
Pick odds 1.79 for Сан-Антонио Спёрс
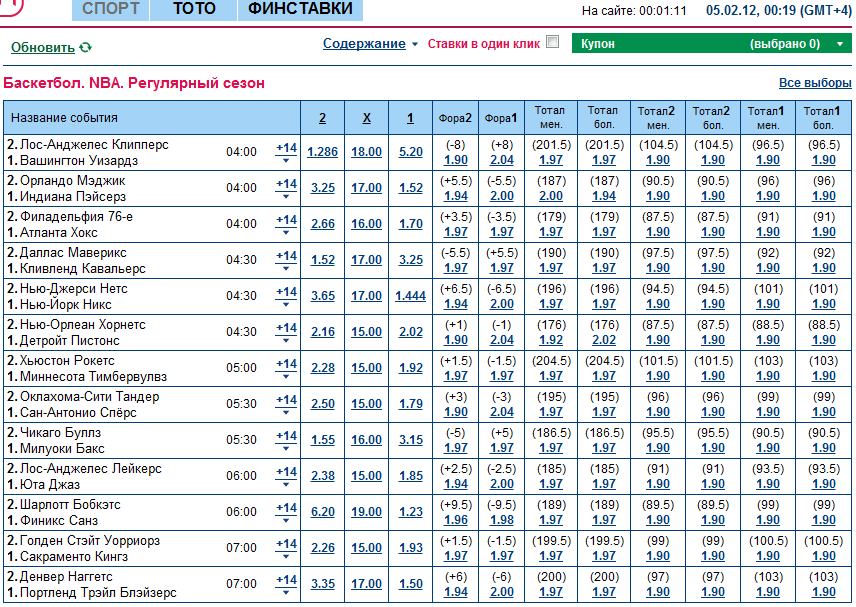[411, 404]
